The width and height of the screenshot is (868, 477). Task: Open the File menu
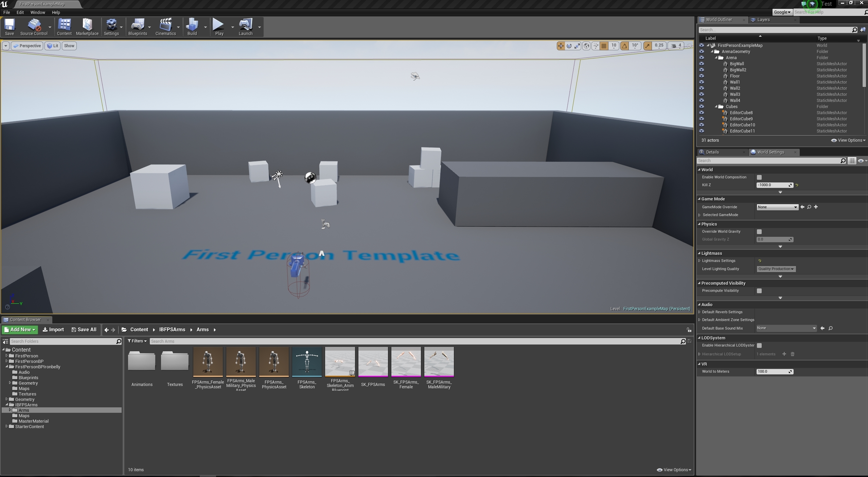6,12
